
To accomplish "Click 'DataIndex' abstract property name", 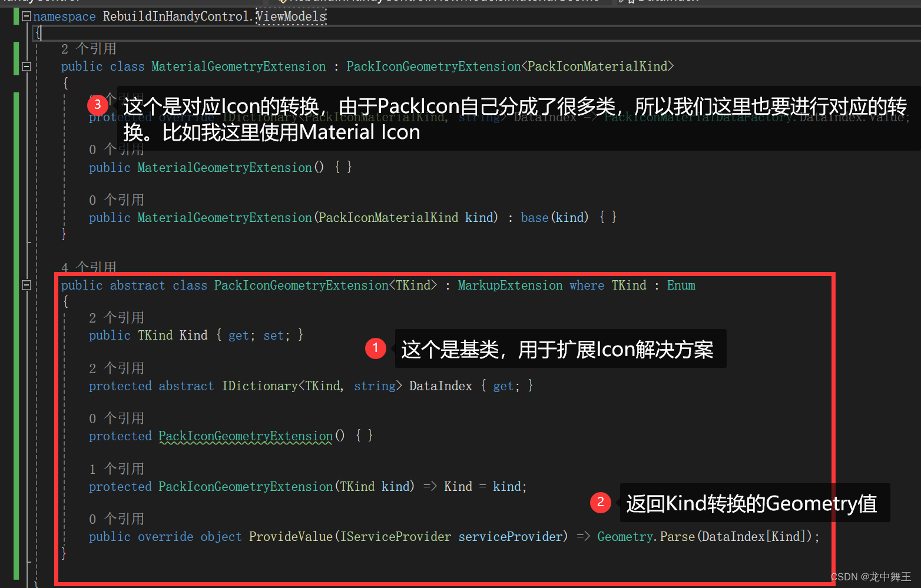I will [x=441, y=386].
